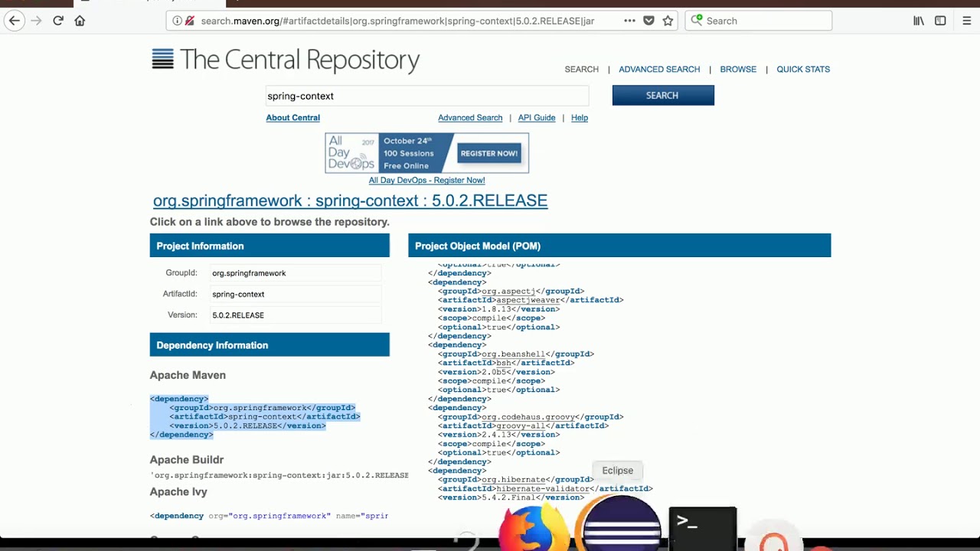The width and height of the screenshot is (980, 551).
Task: Open the About Central link
Action: pos(293,117)
